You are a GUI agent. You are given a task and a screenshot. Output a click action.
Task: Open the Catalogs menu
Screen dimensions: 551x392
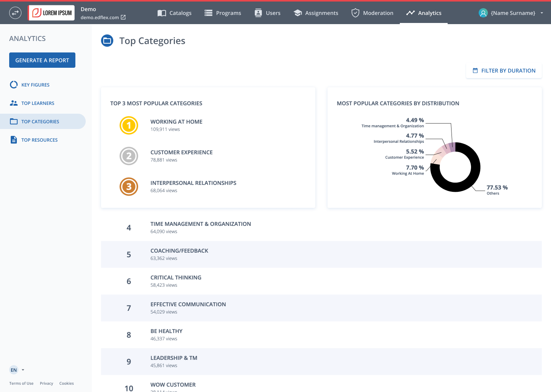174,13
